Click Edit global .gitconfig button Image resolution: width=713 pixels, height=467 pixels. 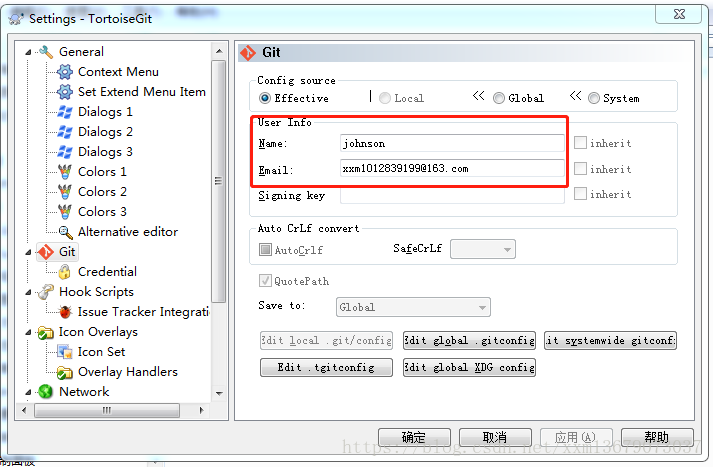click(469, 340)
